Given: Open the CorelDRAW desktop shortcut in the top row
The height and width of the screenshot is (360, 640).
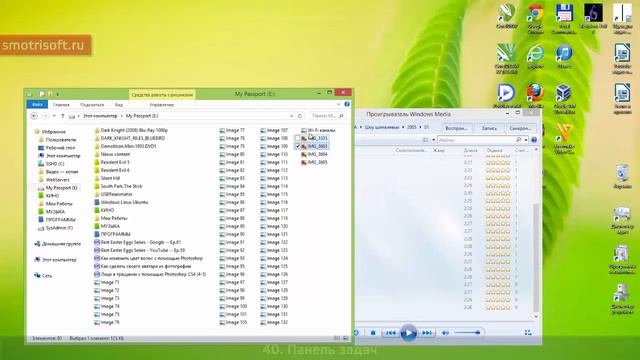Looking at the screenshot, I should click(507, 17).
